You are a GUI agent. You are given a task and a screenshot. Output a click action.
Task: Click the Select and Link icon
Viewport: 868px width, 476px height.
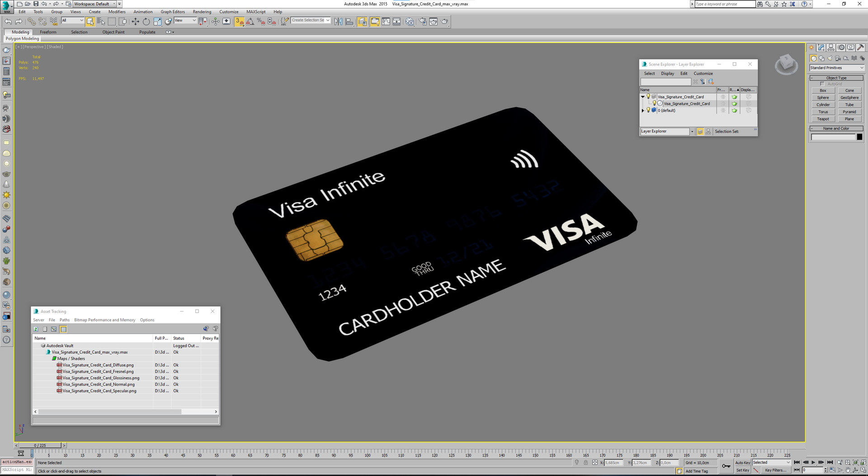tap(31, 21)
